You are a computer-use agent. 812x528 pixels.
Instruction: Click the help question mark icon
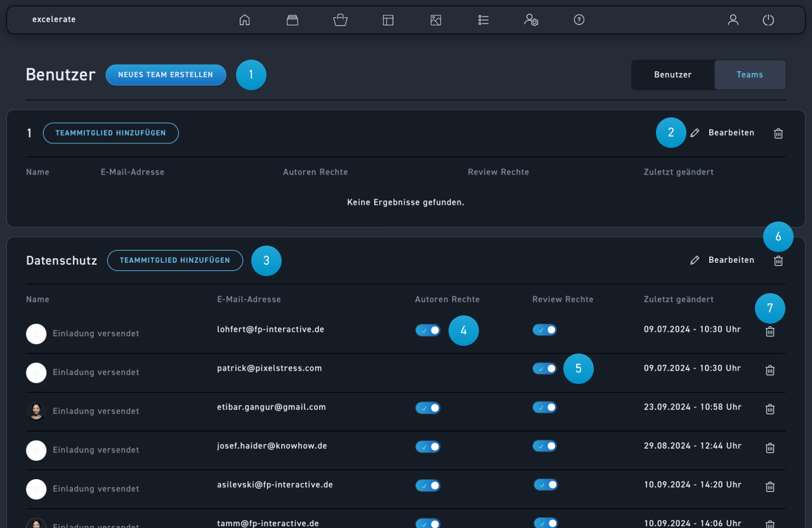pos(579,20)
